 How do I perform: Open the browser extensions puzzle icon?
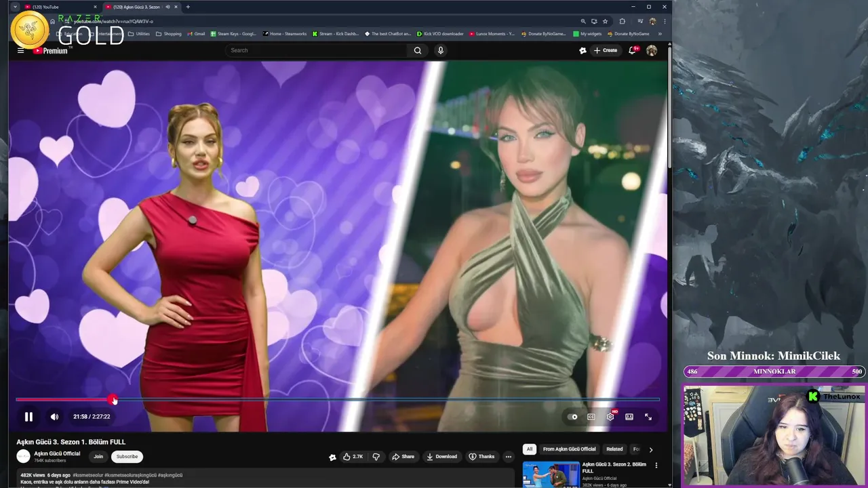pos(622,21)
